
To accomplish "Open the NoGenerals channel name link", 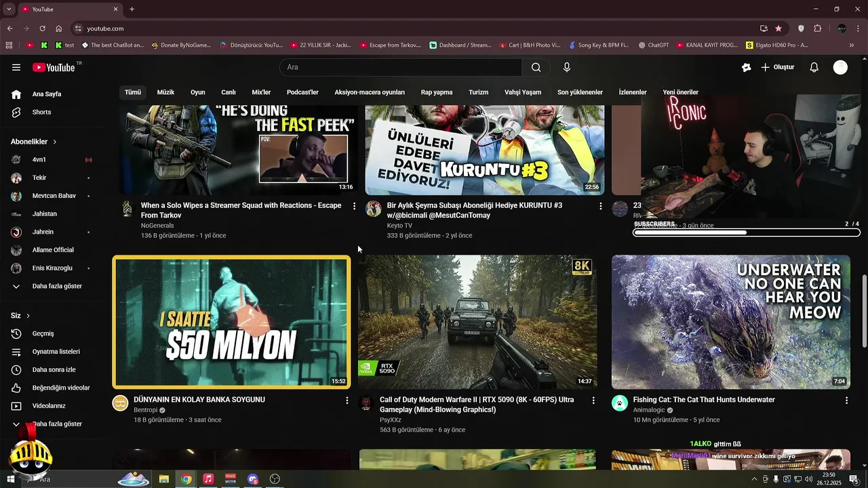I will tap(157, 225).
